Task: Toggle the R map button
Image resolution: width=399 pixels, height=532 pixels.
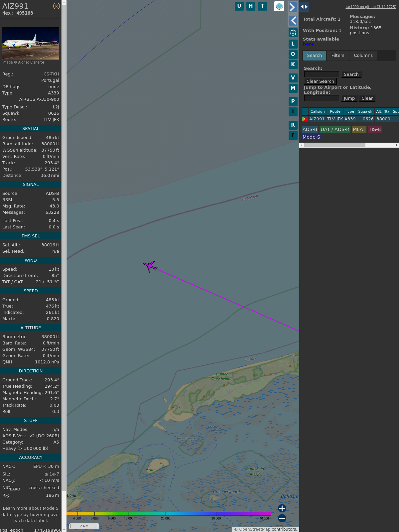Action: coord(293,125)
